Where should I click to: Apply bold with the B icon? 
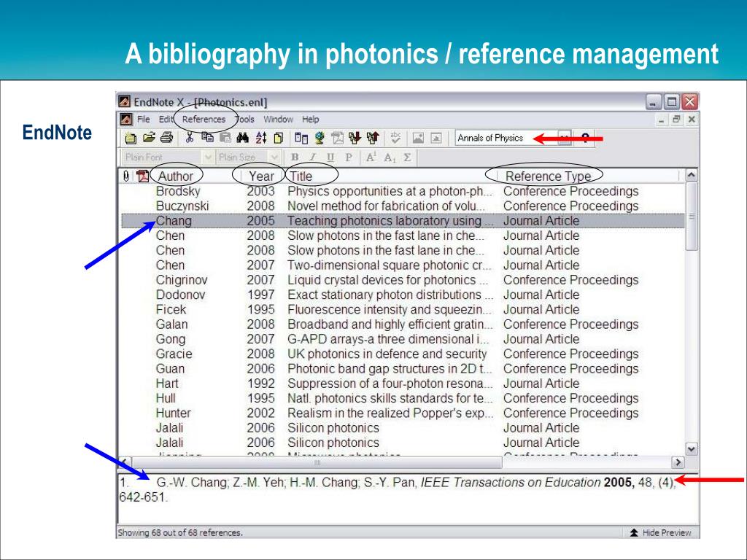(x=295, y=157)
